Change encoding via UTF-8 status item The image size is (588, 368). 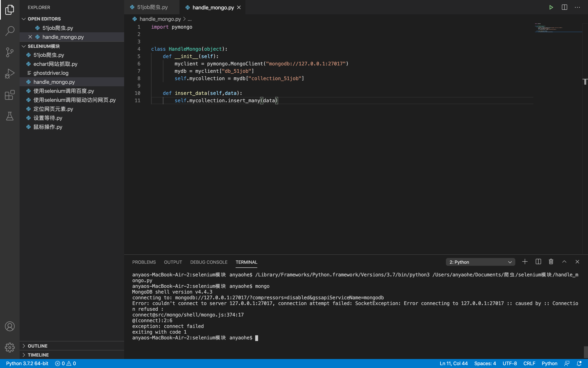click(510, 363)
